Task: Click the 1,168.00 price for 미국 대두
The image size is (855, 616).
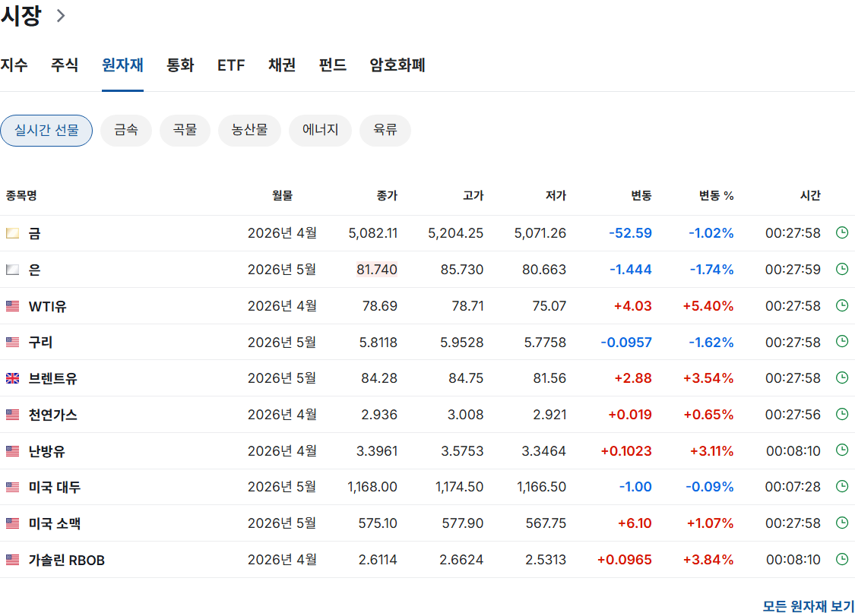Action: (372, 487)
